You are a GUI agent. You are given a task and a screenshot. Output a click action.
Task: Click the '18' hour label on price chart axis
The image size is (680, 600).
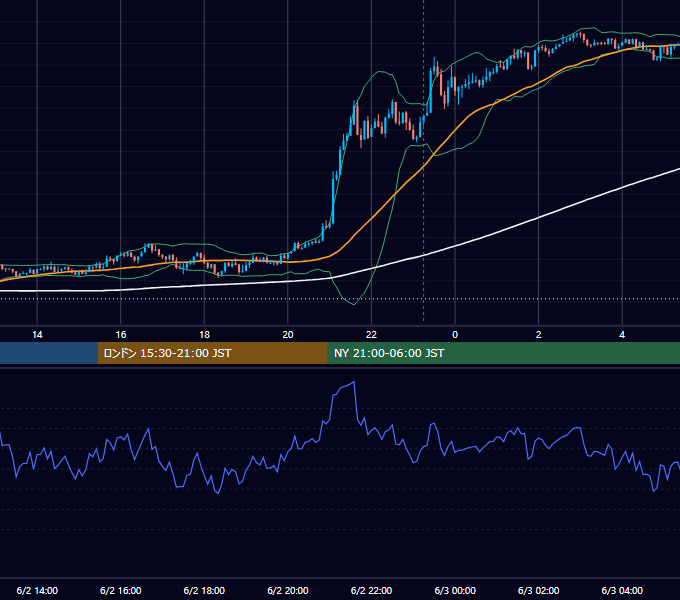click(x=204, y=335)
